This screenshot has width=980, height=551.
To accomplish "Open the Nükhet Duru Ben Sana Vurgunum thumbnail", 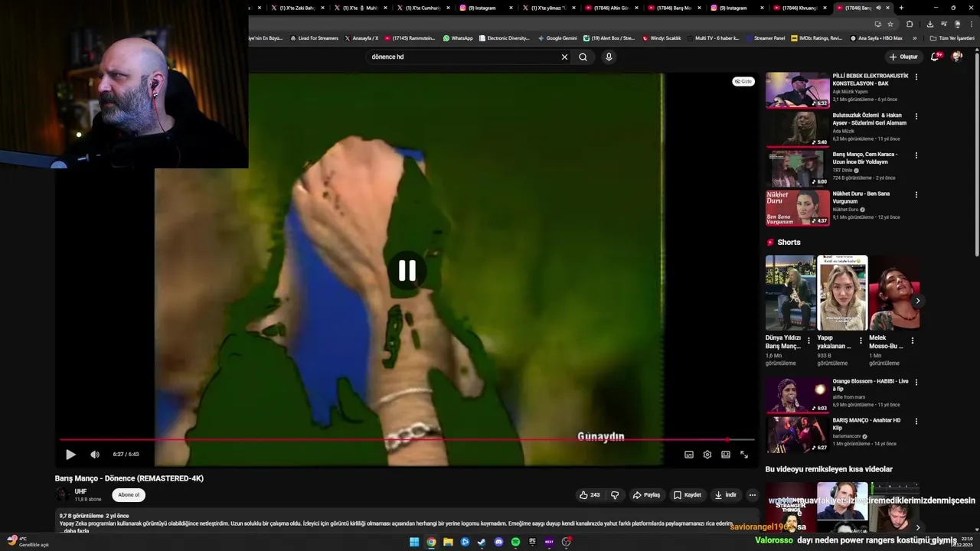I will (x=798, y=208).
